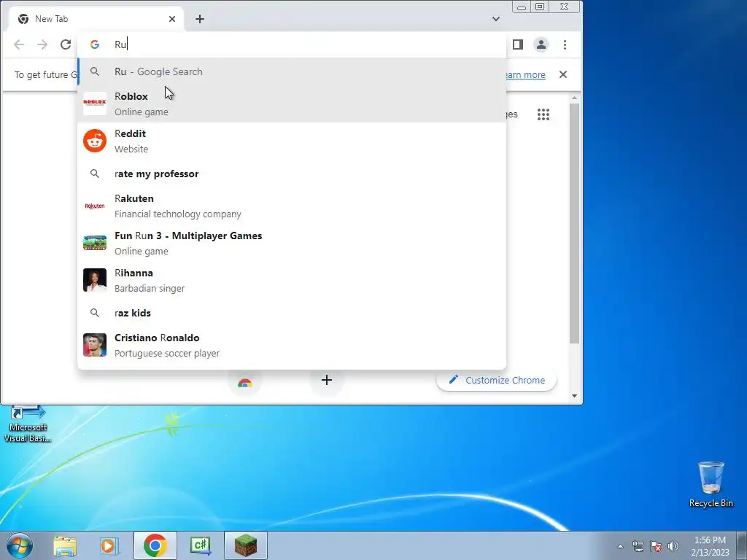This screenshot has height=560, width=747.
Task: Open the Chrome Web Store shortcut tile
Action: [245, 382]
